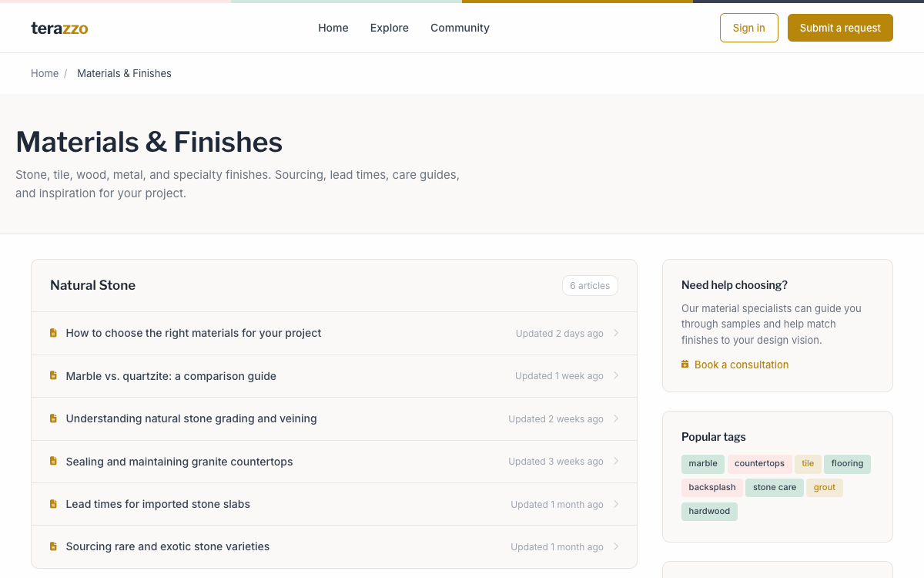Click chevron on 'Lead times for imported stone slabs' row

pos(616,504)
